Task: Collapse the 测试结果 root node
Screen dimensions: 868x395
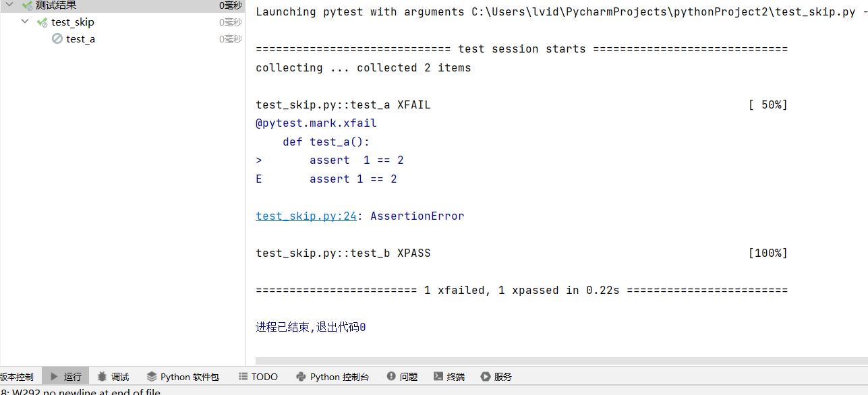Action: [9, 5]
